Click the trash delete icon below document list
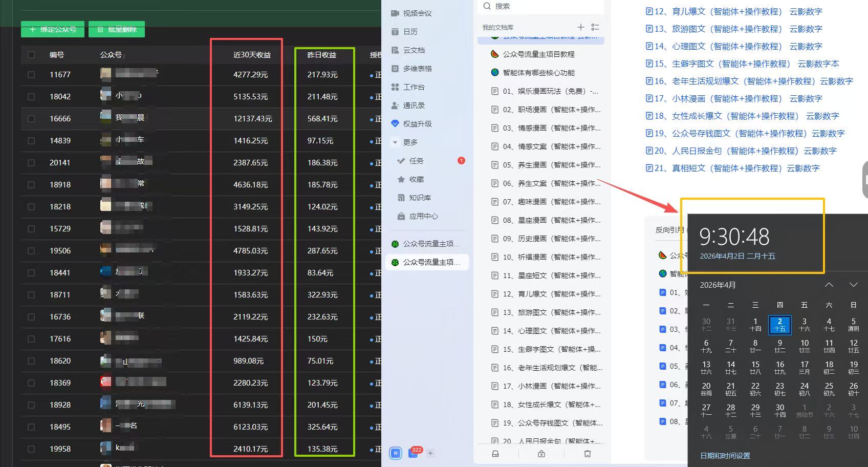The image size is (868, 467). (587, 454)
